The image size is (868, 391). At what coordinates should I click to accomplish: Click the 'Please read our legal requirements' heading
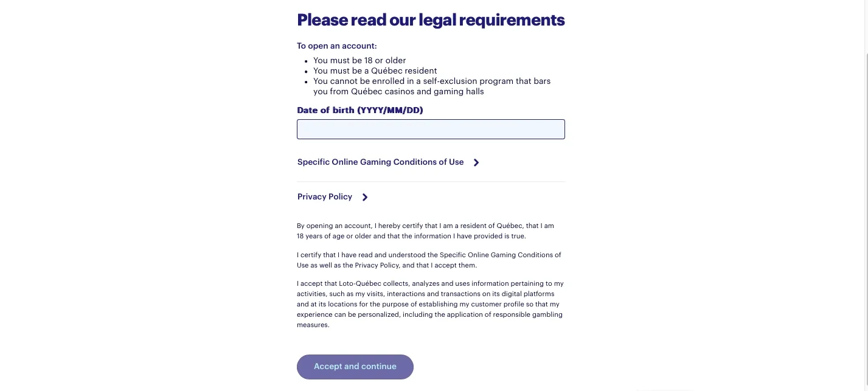coord(431,20)
